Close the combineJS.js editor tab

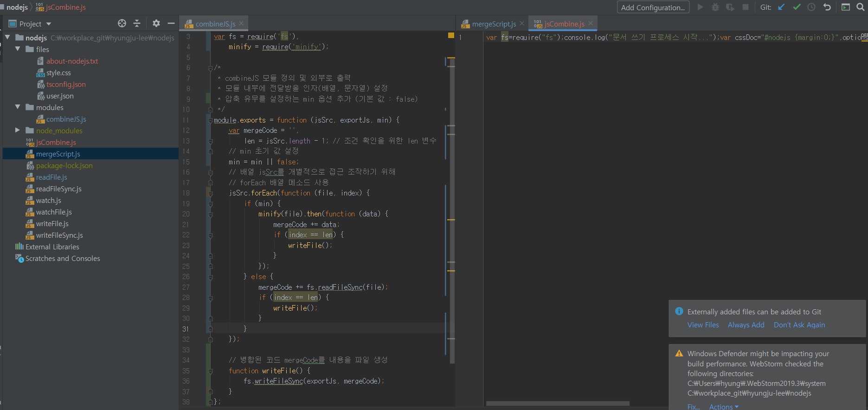tap(241, 23)
